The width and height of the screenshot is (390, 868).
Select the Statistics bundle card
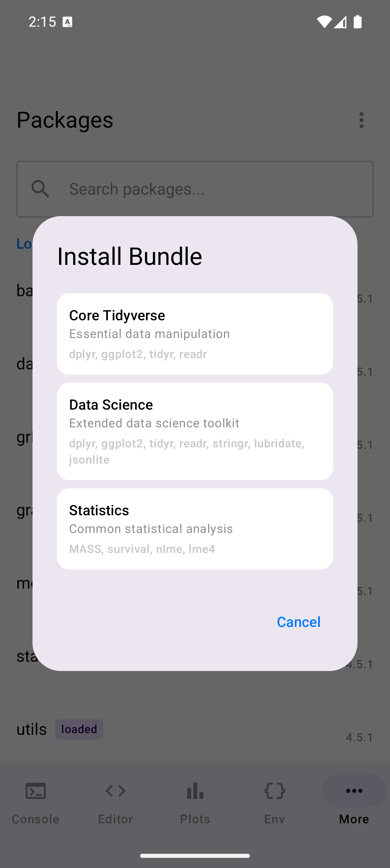tap(195, 528)
